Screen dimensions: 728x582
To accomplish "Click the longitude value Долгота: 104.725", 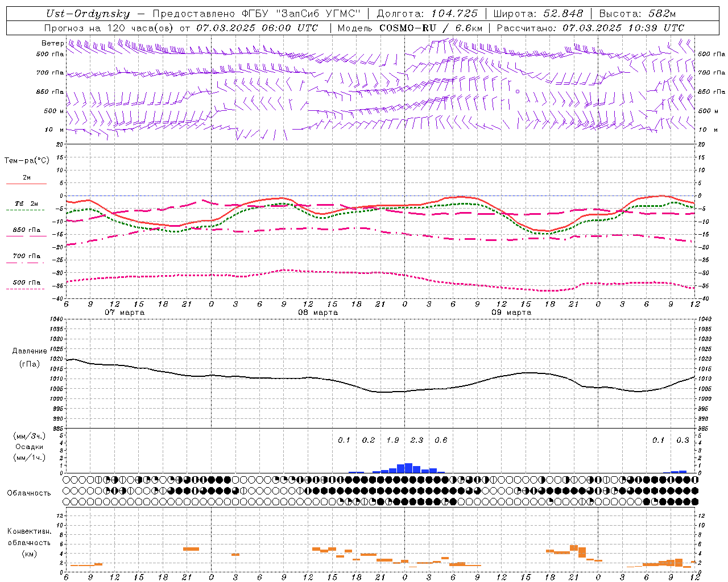I will [427, 14].
